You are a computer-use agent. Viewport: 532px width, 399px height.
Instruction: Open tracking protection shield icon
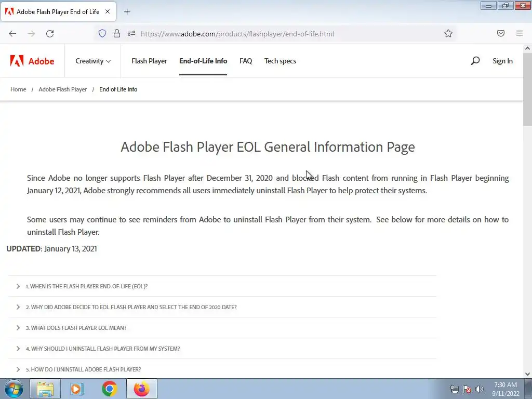(102, 33)
